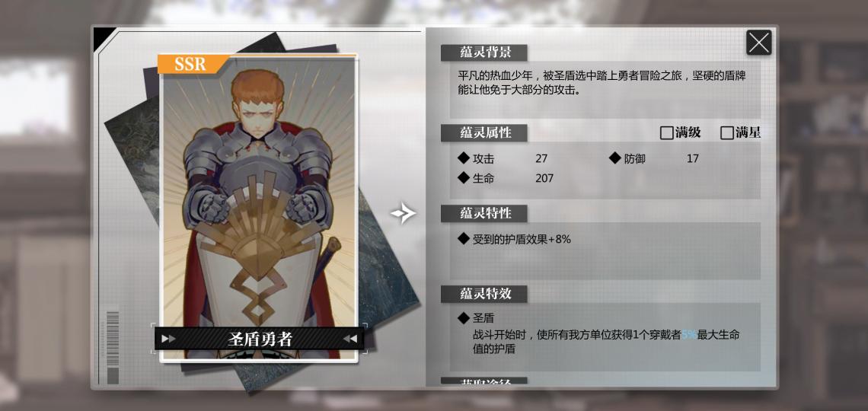Click the diamond icon next to 生命
This screenshot has width=868, height=411.
(x=464, y=178)
